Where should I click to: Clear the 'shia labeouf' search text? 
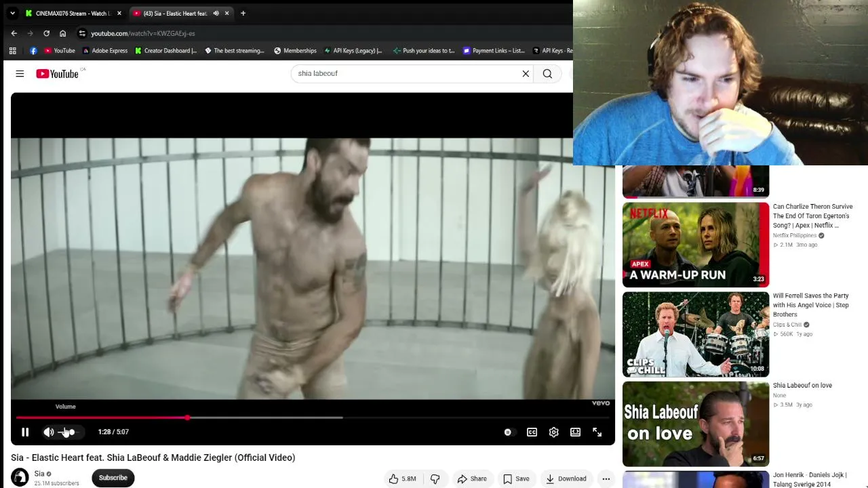click(526, 73)
